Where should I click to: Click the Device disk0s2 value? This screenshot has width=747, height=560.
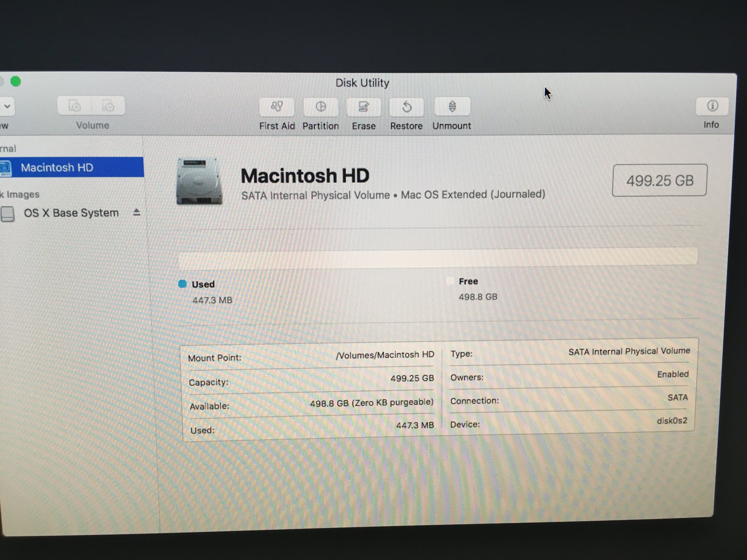point(672,421)
